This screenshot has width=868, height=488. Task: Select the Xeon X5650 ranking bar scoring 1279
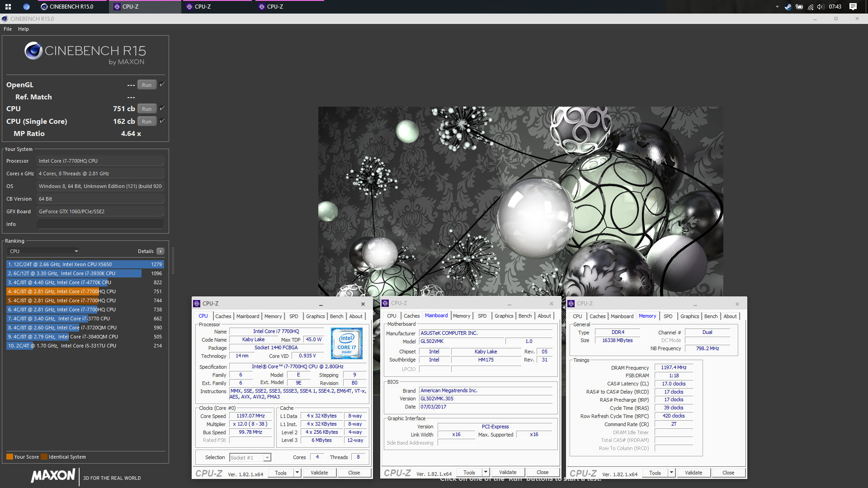tap(85, 264)
